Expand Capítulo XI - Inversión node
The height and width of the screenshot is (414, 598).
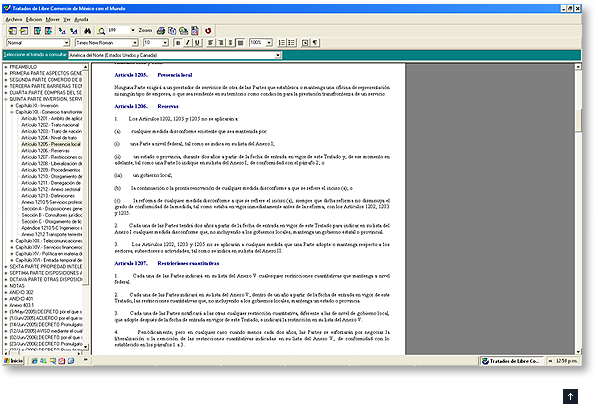[12, 106]
